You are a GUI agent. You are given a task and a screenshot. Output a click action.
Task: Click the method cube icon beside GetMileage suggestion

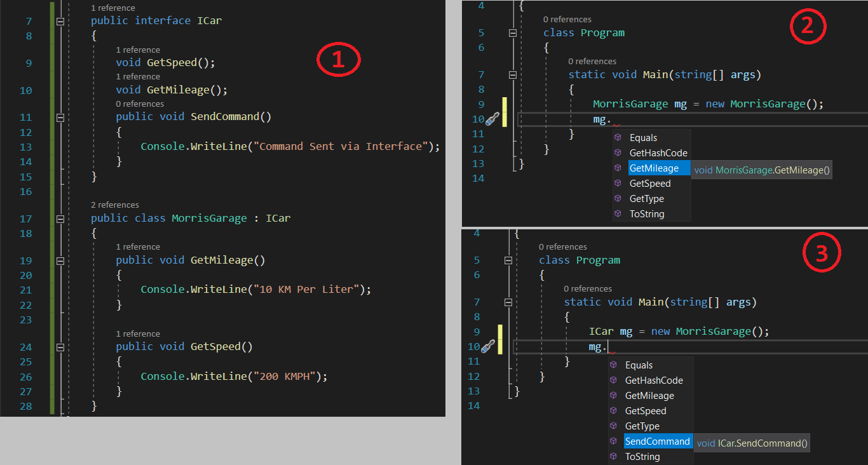pos(616,168)
